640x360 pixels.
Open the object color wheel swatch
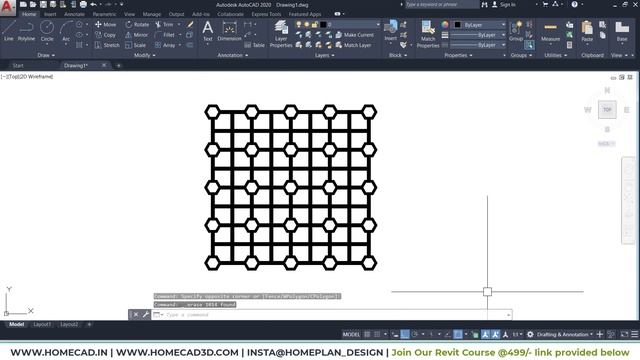[x=445, y=24]
